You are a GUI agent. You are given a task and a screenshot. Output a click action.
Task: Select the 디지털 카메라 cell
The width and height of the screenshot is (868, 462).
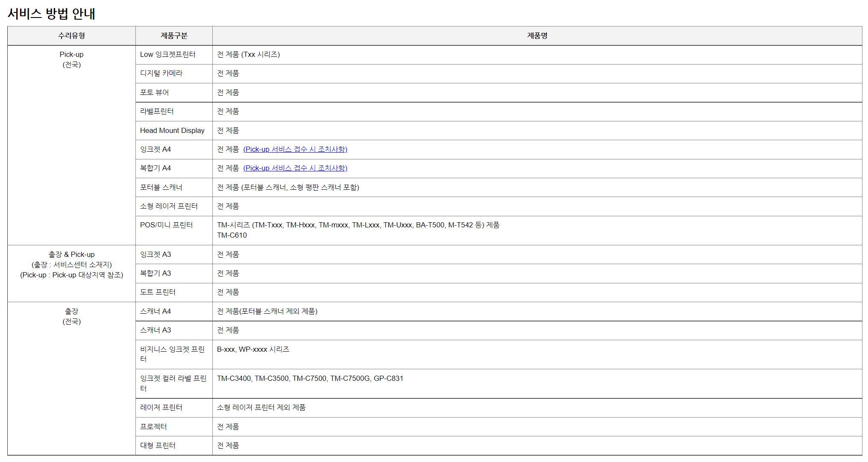(x=161, y=74)
